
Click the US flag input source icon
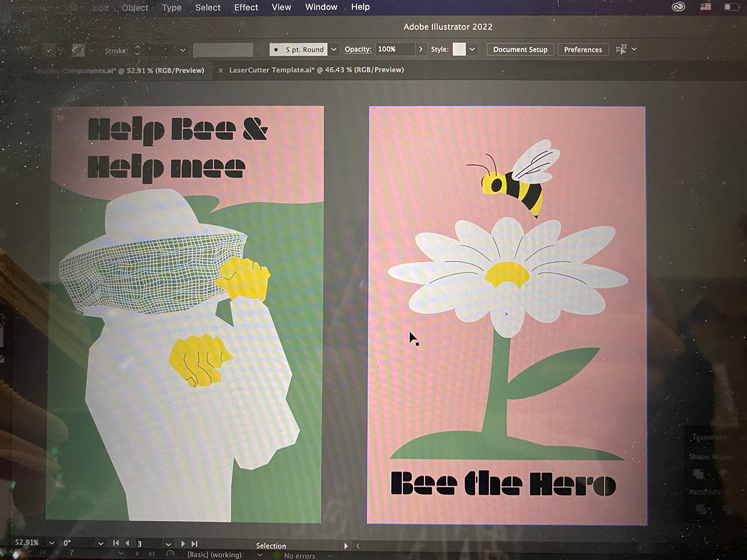[x=706, y=7]
